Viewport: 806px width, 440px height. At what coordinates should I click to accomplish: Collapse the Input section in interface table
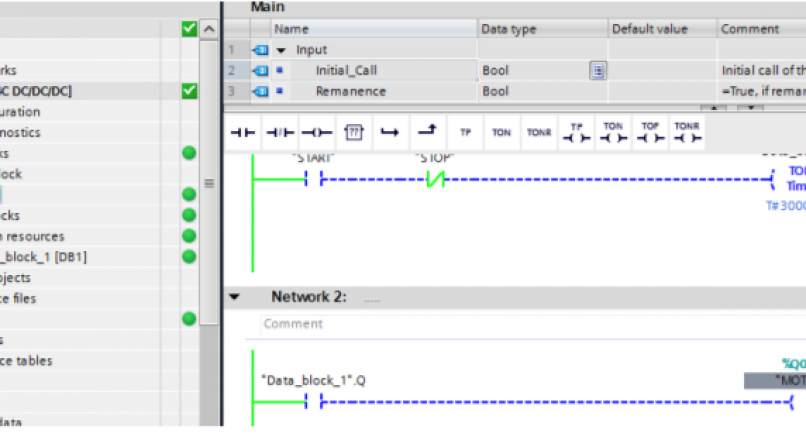281,50
